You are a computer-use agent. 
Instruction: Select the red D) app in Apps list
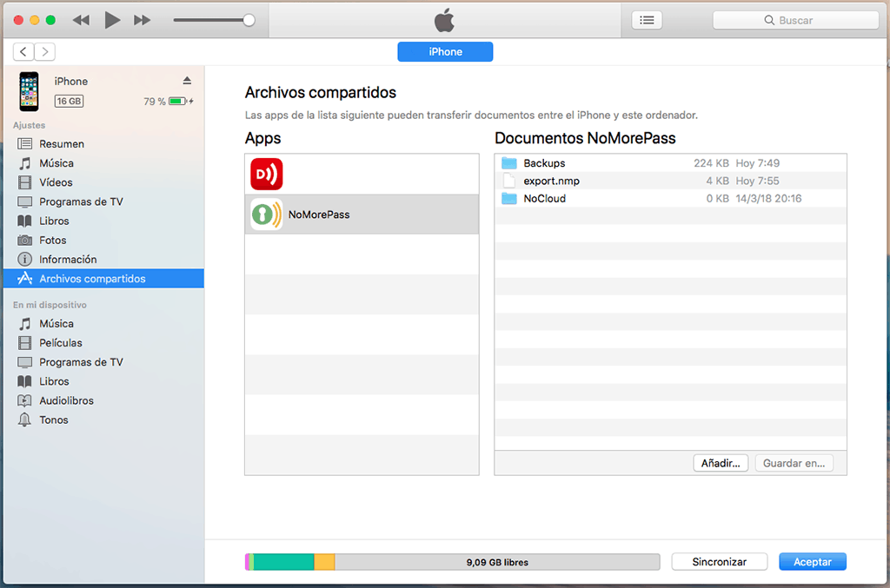point(362,174)
